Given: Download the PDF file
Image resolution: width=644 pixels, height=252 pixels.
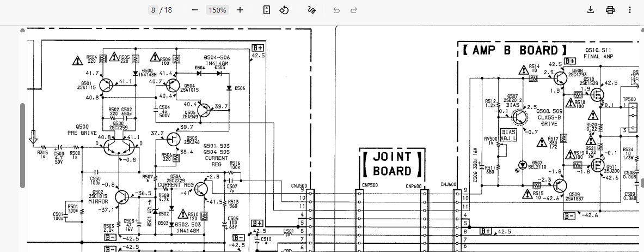Looking at the screenshot, I should coord(591,10).
